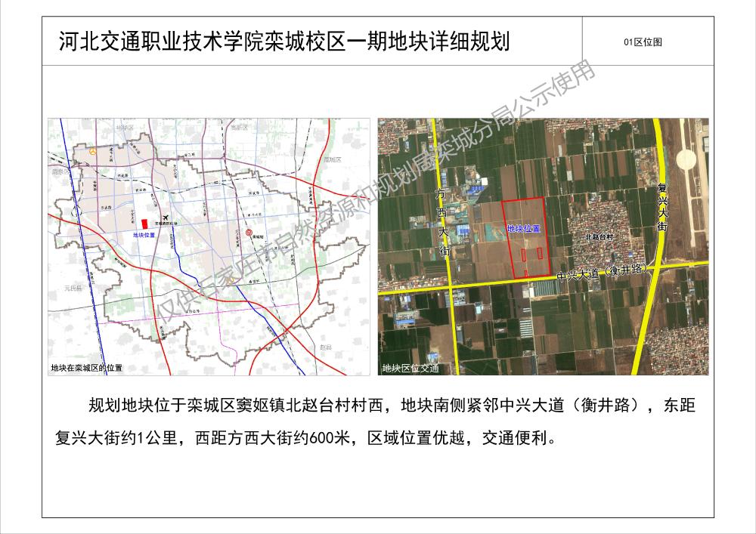This screenshot has width=756, height=534.
Task: Click the blue 地块位置 label on left map
Action: pyautogui.click(x=143, y=236)
